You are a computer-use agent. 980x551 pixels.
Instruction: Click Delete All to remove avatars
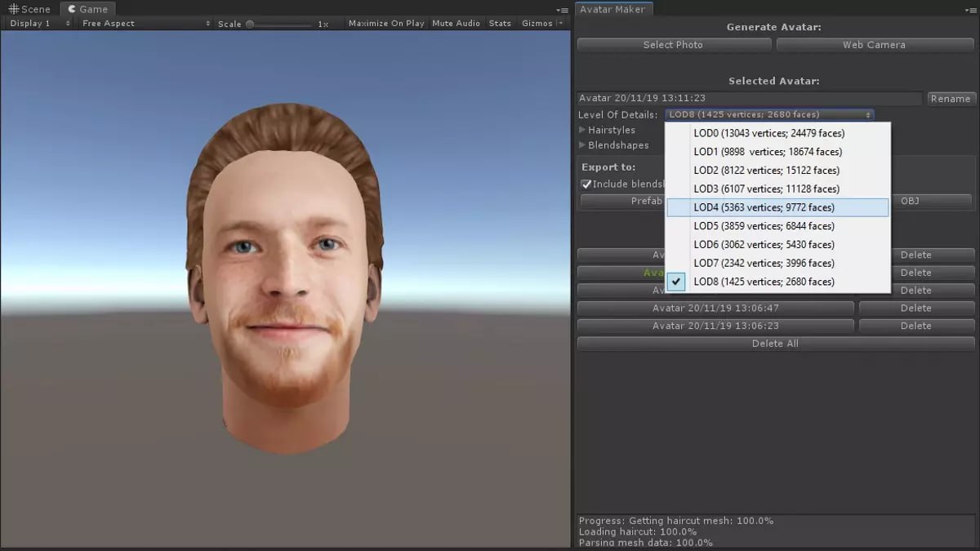point(774,343)
